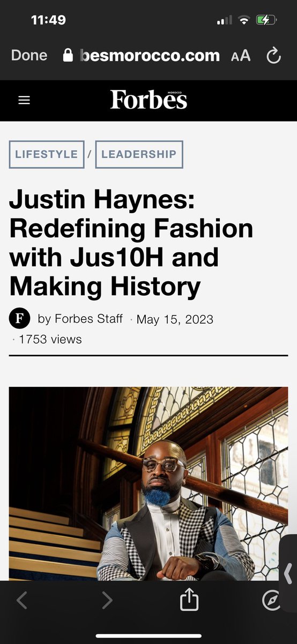Screen dimensions: 297x644
Task: Select the LEADERSHIP category tag
Action: (x=139, y=155)
